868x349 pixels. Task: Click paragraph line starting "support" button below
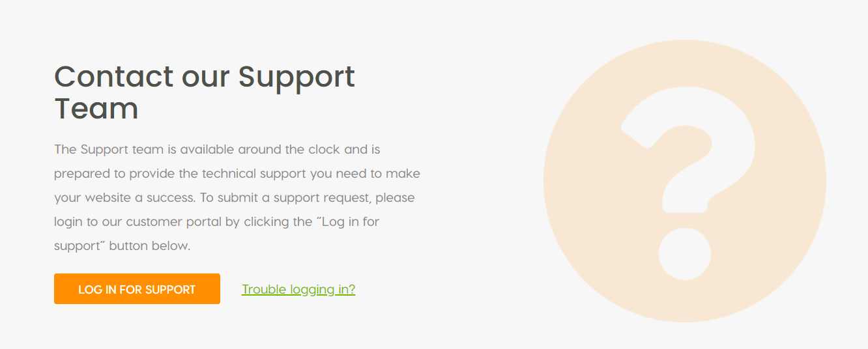[x=122, y=246]
